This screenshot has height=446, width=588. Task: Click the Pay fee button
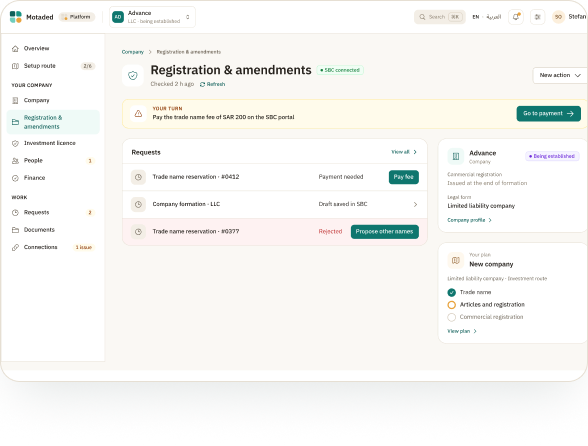404,177
